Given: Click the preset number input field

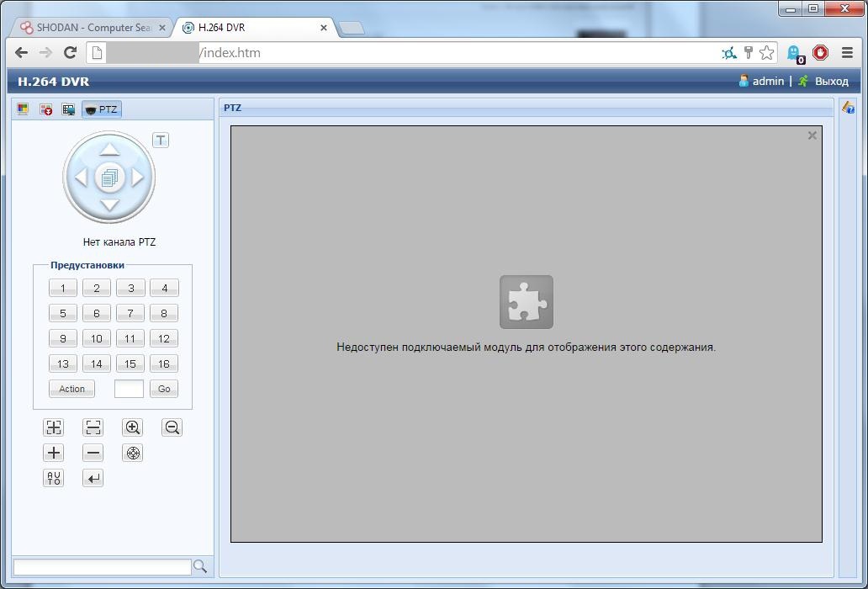Looking at the screenshot, I should pos(129,389).
